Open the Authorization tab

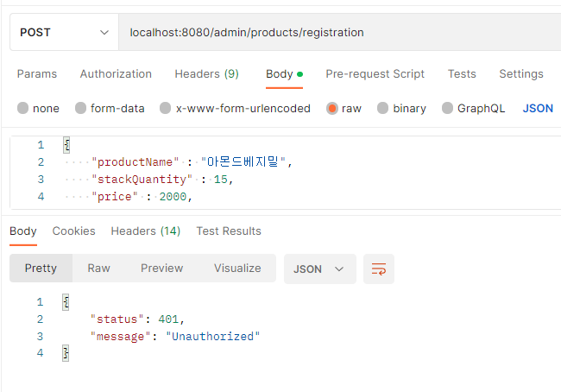click(x=116, y=73)
